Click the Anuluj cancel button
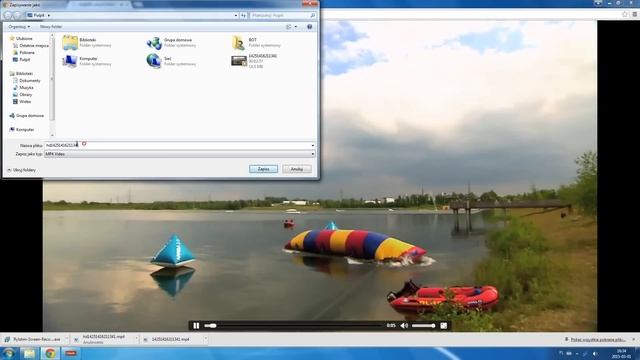The image size is (640, 360). pyautogui.click(x=297, y=169)
